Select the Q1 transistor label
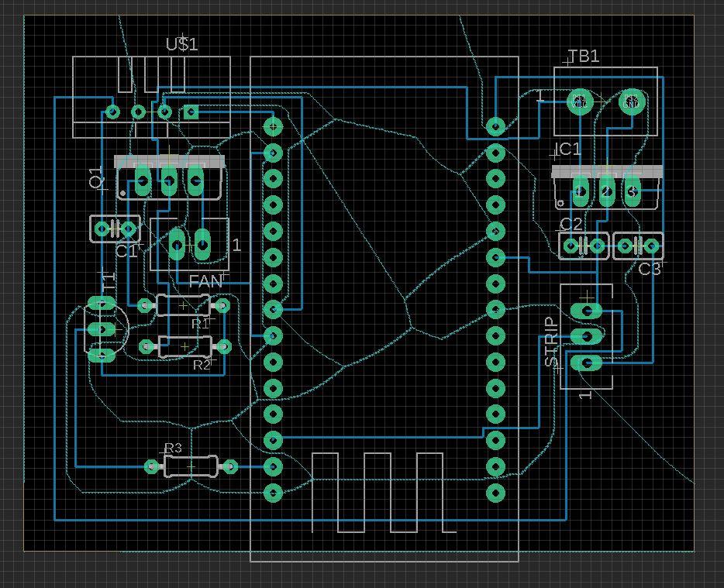724x588 pixels. (x=97, y=177)
